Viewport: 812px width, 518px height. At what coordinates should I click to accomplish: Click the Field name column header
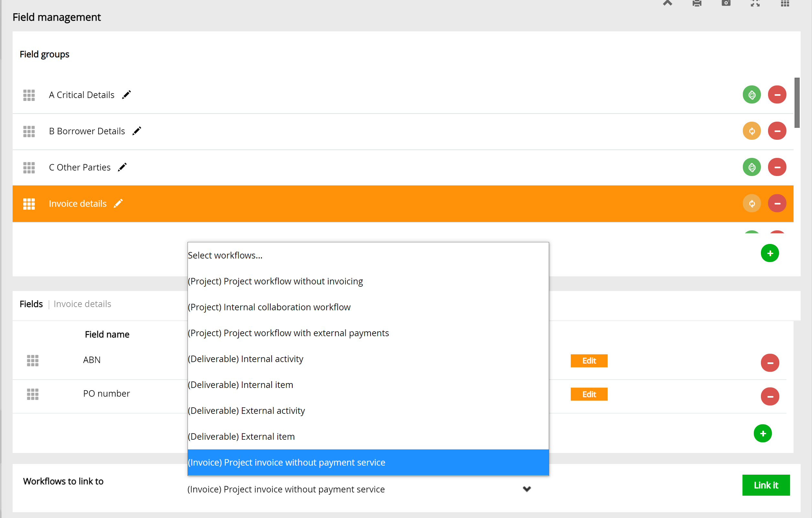pos(107,335)
